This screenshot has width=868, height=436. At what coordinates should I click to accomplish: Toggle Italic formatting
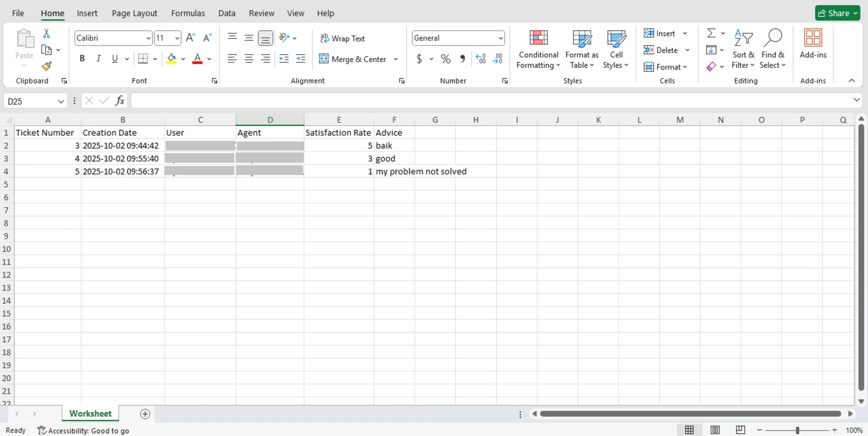(x=98, y=59)
